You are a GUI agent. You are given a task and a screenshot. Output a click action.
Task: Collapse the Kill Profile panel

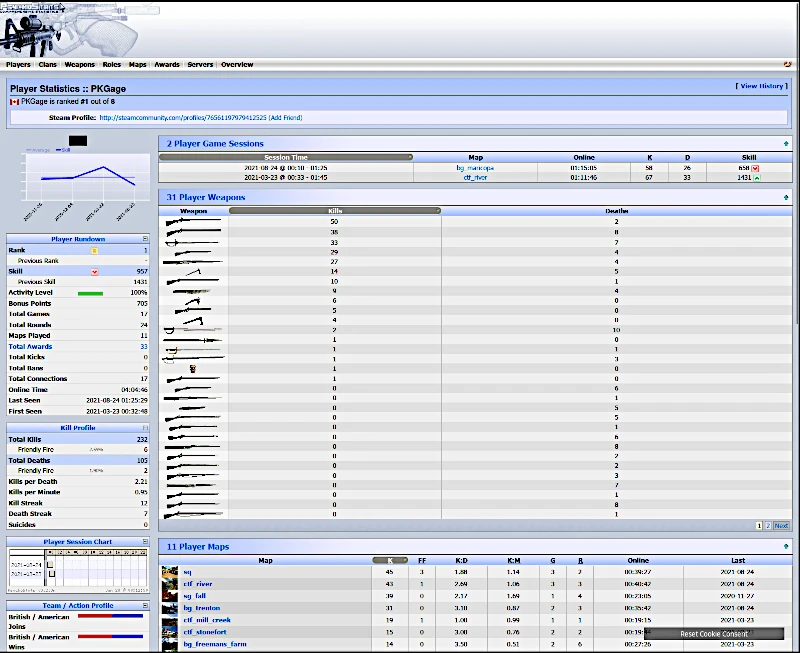click(145, 428)
